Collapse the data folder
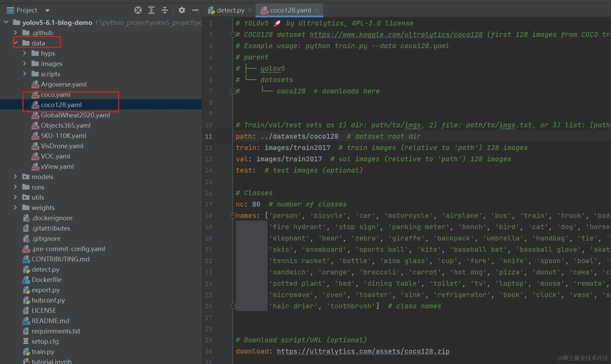The width and height of the screenshot is (611, 364). tap(16, 43)
